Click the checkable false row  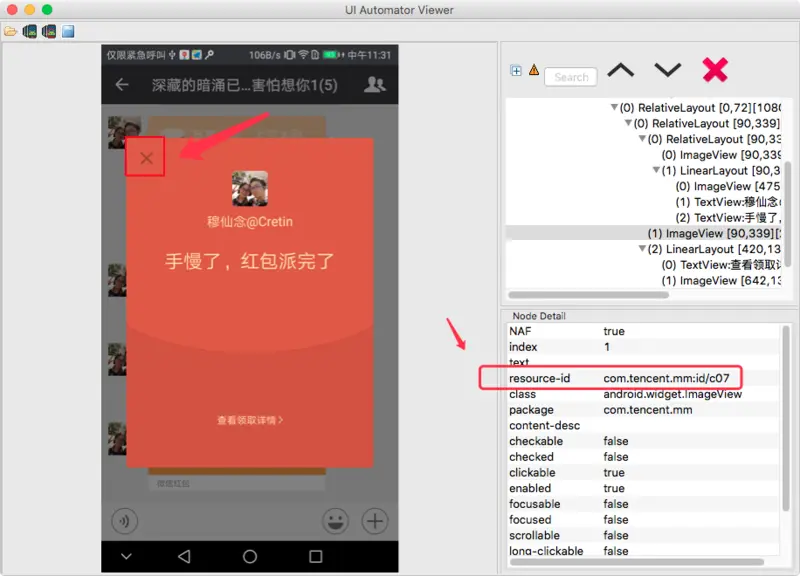tap(644, 441)
